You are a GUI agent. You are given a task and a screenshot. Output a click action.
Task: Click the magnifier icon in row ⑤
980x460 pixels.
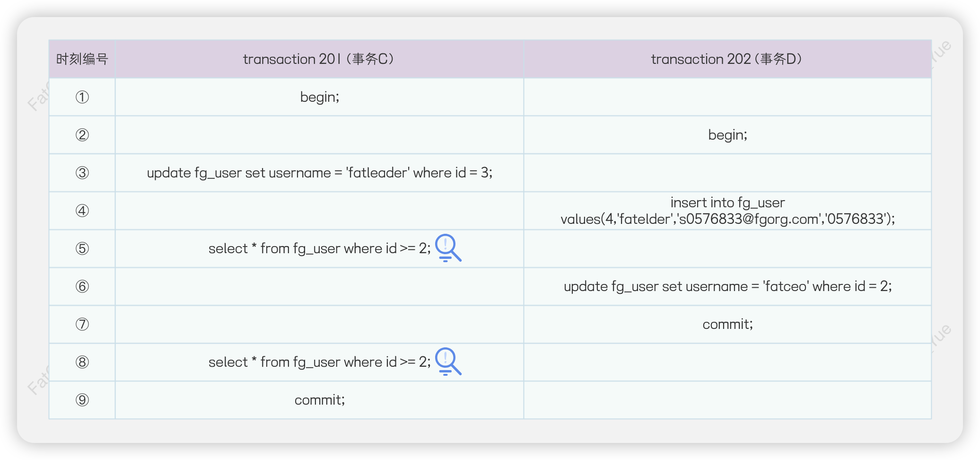pyautogui.click(x=447, y=248)
